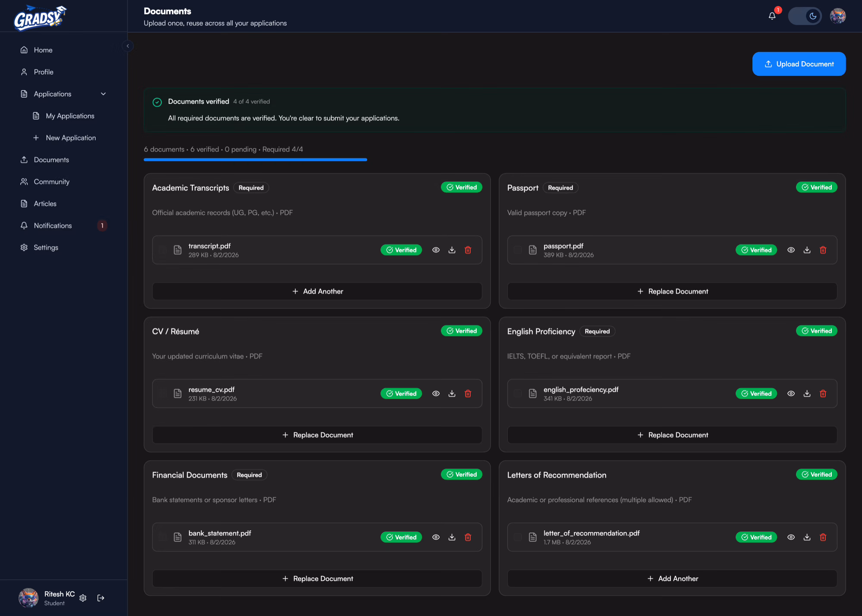Screen dimensions: 862x616
Task: Replace Document in Financial Documents card
Action: tap(317, 578)
